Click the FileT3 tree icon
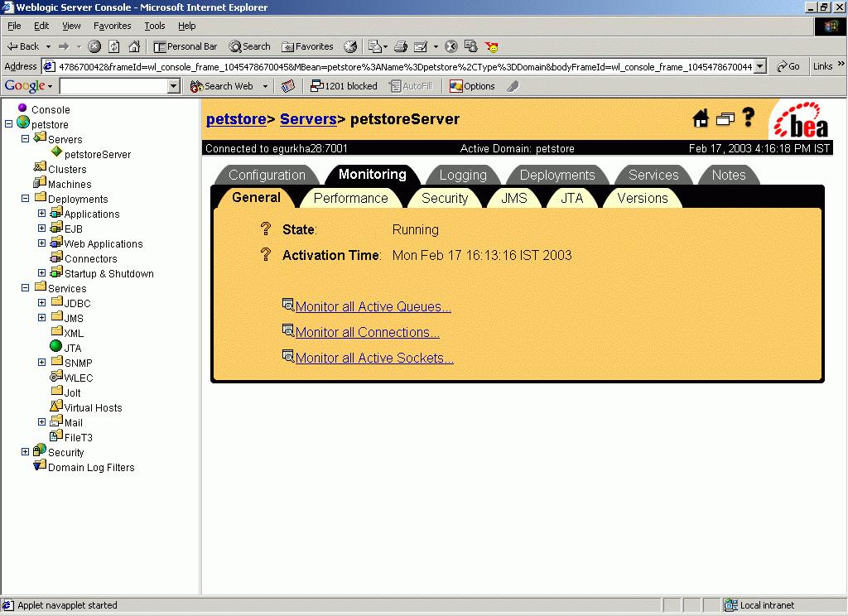The width and height of the screenshot is (848, 616). point(56,435)
